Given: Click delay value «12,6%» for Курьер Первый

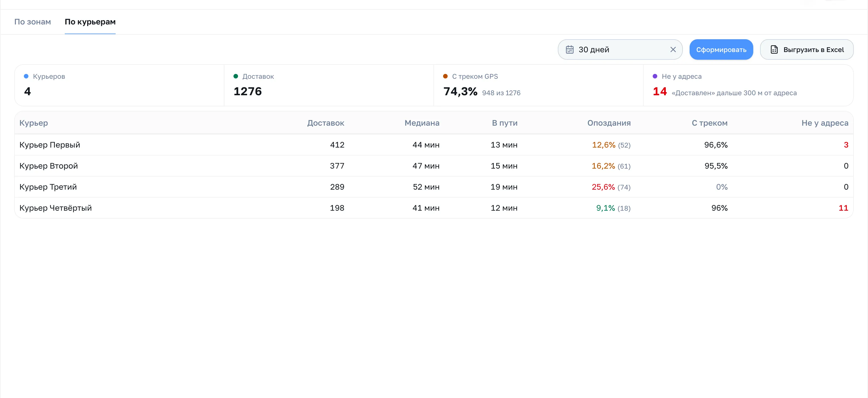Looking at the screenshot, I should pyautogui.click(x=604, y=145).
